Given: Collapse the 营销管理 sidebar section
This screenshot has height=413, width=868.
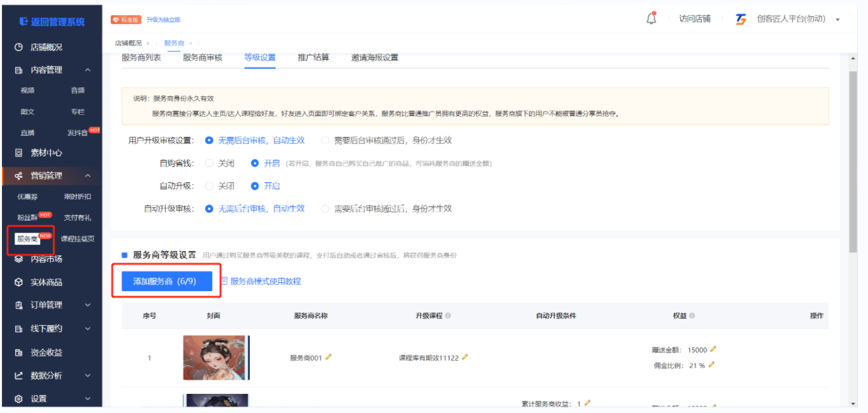Looking at the screenshot, I should click(88, 176).
